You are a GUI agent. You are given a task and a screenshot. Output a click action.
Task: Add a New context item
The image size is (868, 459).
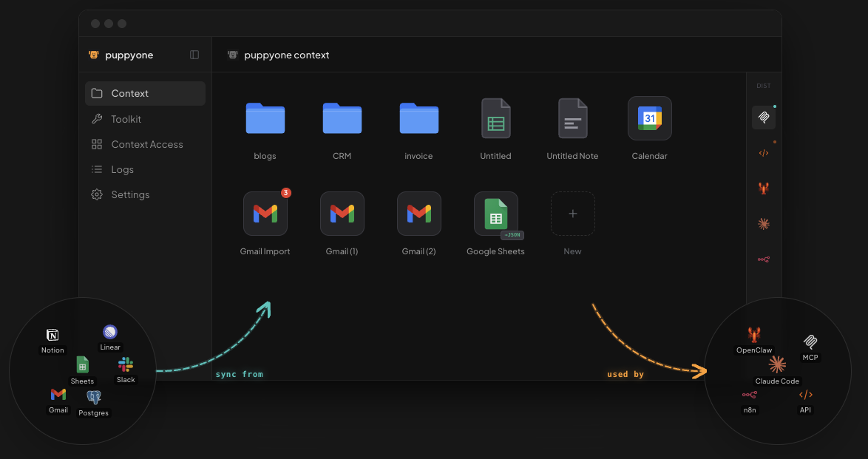point(573,214)
